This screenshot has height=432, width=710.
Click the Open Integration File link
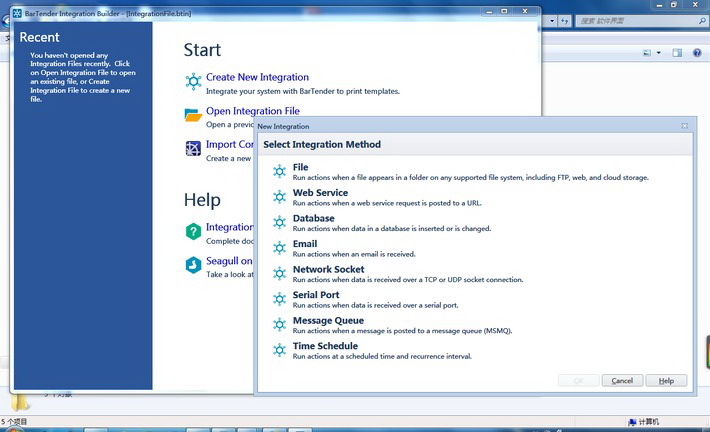click(252, 111)
